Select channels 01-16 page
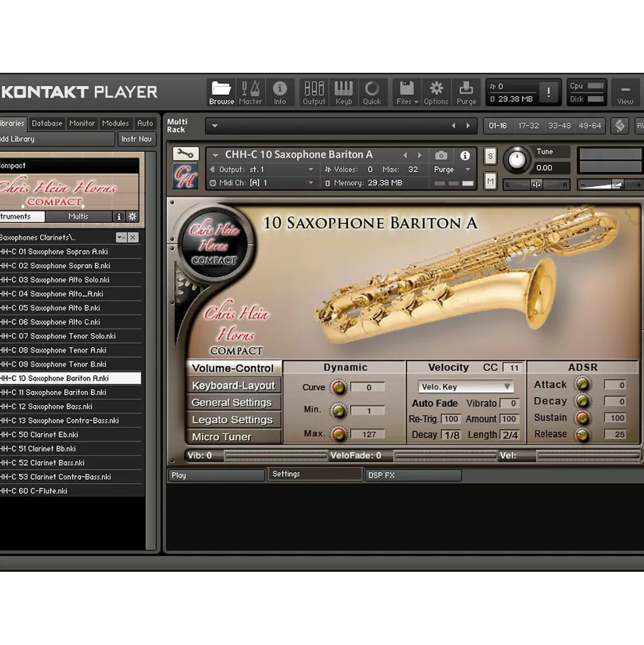This screenshot has width=644, height=645. click(497, 126)
